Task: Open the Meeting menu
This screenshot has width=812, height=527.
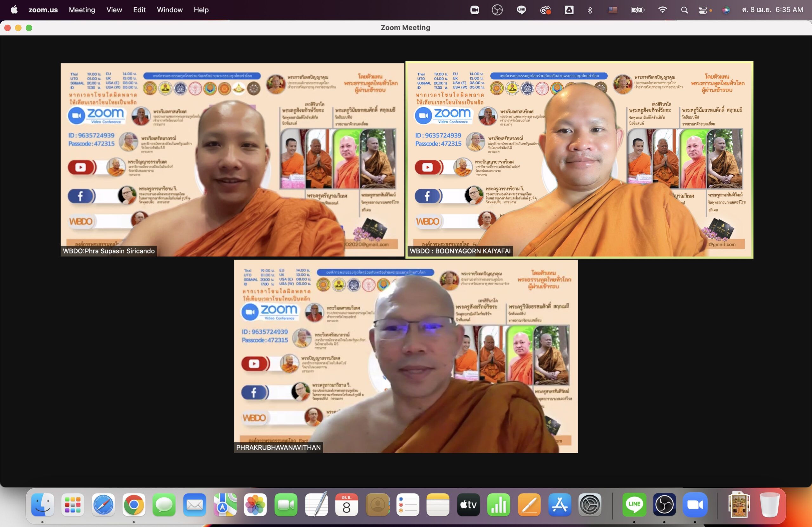Action: (x=82, y=10)
